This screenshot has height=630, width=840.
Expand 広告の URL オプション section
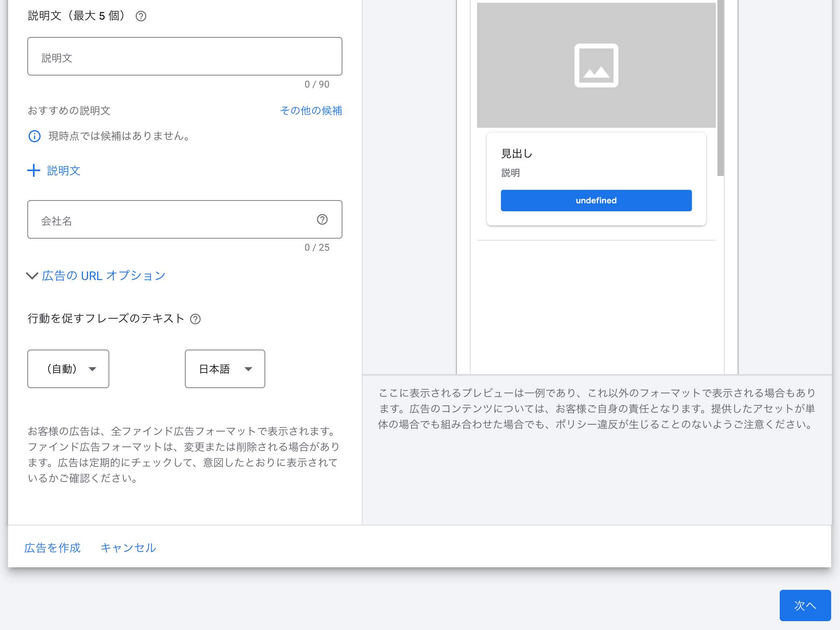coord(96,276)
